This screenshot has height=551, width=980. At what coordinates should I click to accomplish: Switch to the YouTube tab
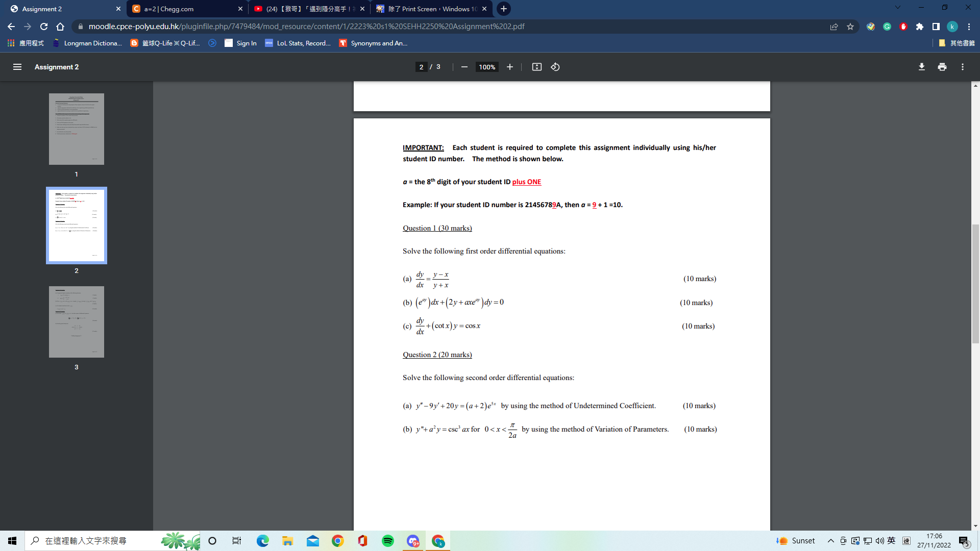click(x=306, y=9)
